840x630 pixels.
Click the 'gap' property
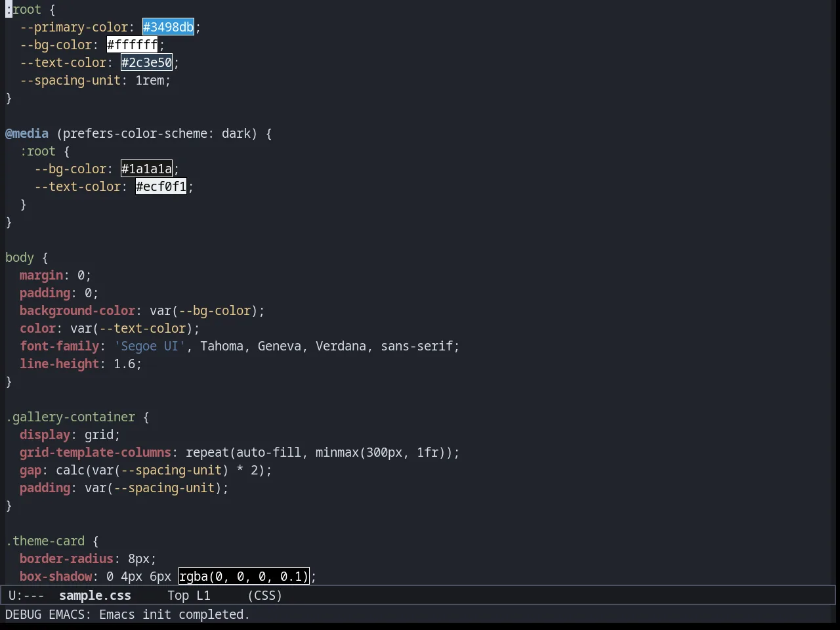(31, 470)
